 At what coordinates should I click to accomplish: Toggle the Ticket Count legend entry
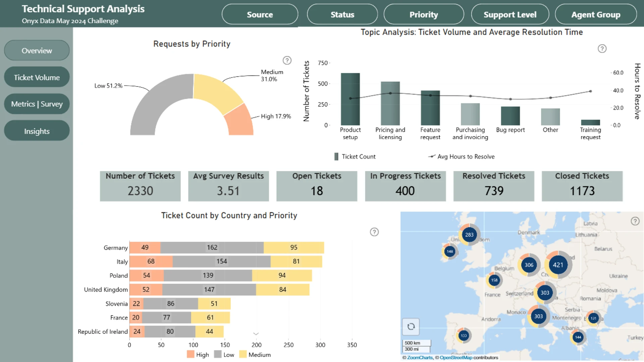tap(355, 157)
